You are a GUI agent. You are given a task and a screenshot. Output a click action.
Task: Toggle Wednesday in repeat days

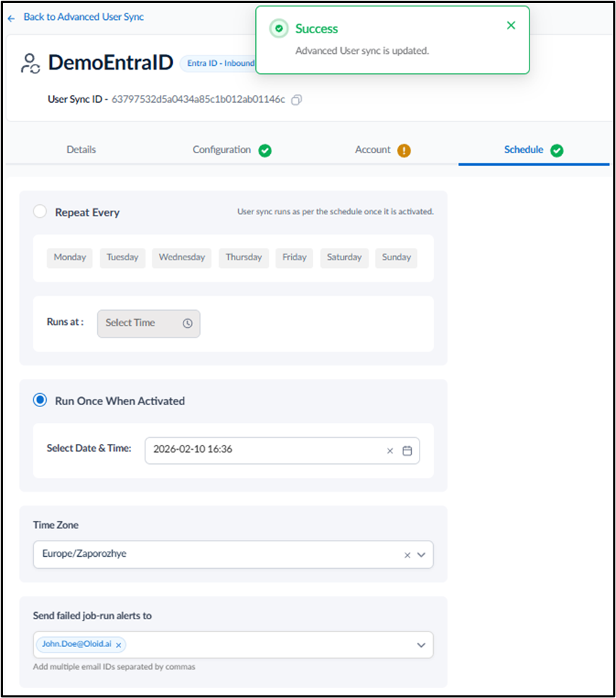pyautogui.click(x=182, y=257)
